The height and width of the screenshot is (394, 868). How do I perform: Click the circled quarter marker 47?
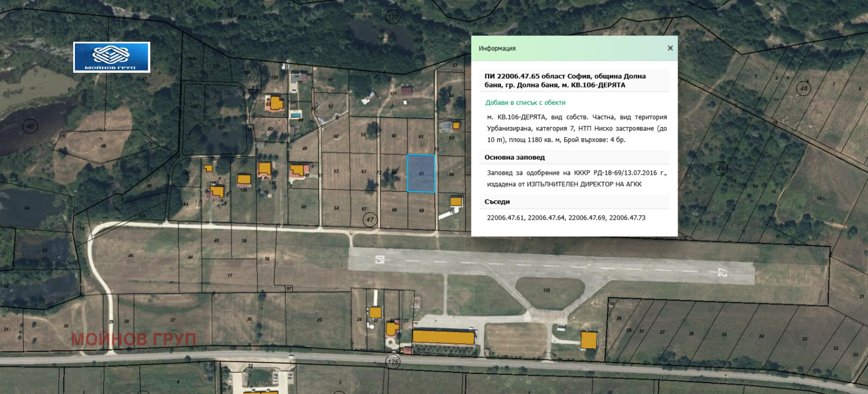coord(370,219)
